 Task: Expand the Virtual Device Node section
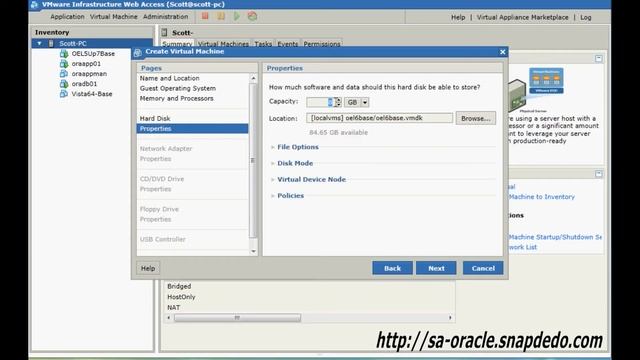click(x=273, y=180)
